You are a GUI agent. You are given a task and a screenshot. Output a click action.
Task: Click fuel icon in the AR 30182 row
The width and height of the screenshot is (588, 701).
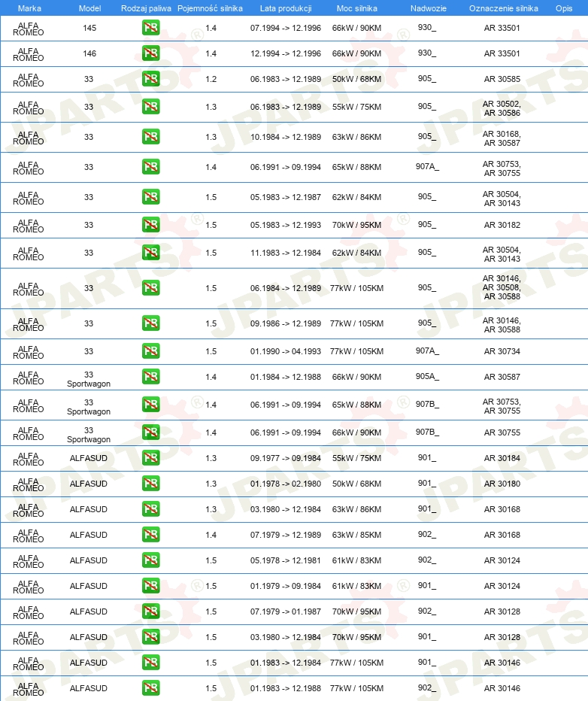click(x=151, y=224)
